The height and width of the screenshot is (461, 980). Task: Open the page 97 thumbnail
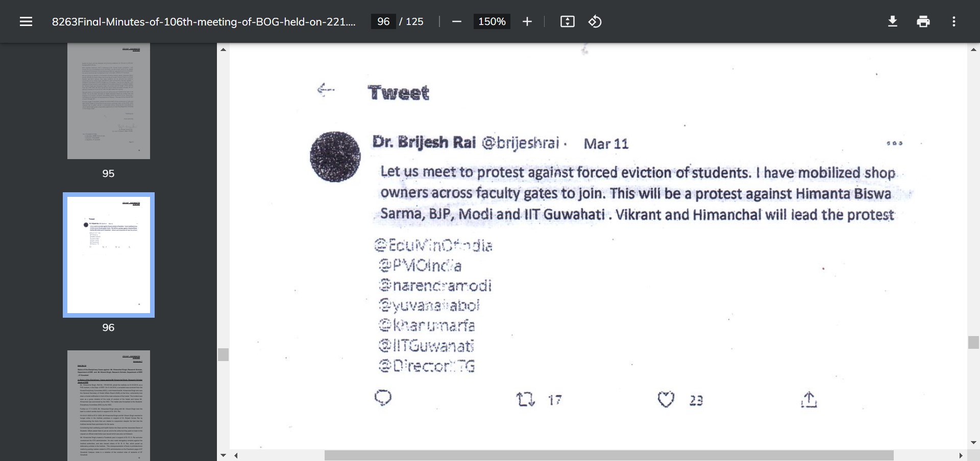pyautogui.click(x=109, y=405)
